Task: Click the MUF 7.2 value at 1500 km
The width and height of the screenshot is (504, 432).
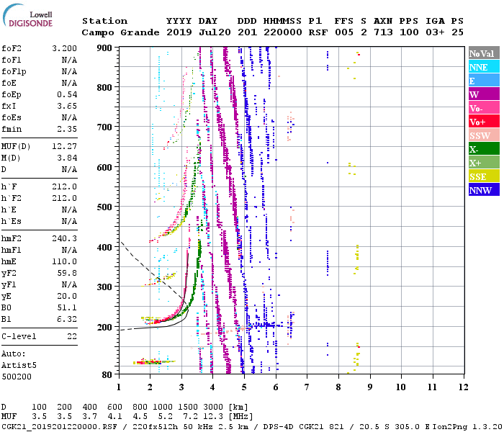Action: click(190, 416)
